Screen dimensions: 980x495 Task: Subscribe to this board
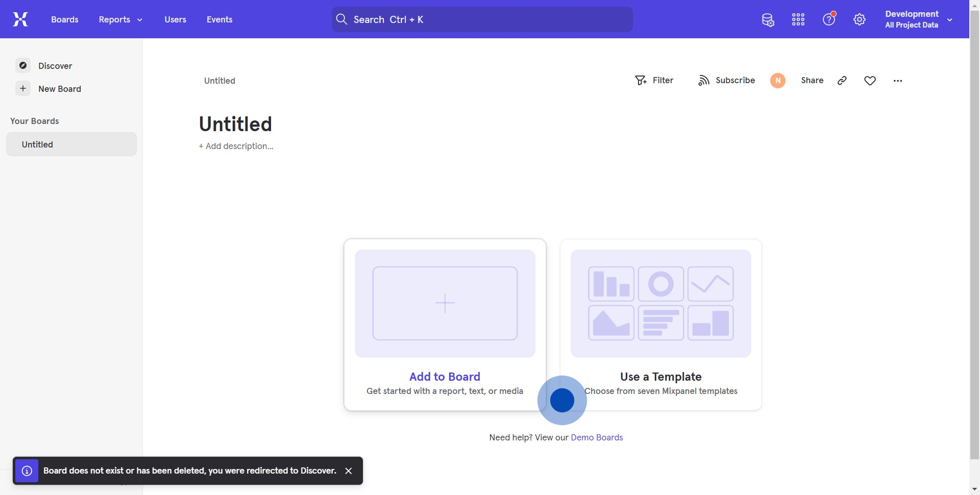726,81
